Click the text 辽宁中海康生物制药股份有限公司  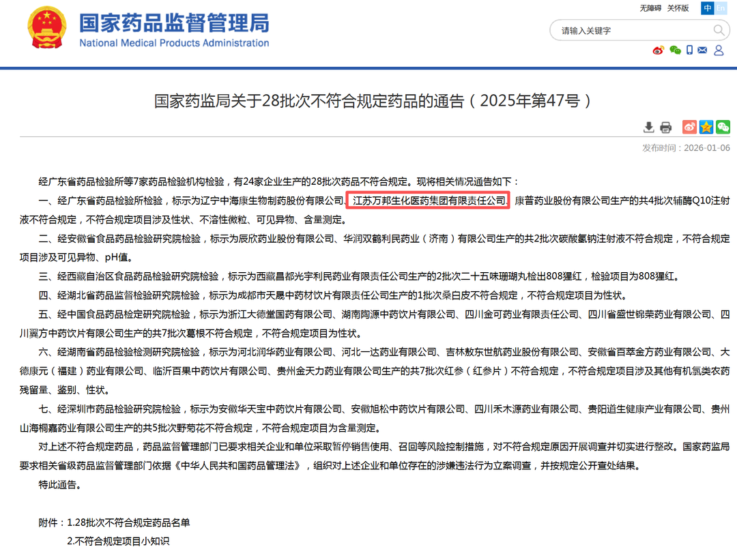[x=272, y=201]
